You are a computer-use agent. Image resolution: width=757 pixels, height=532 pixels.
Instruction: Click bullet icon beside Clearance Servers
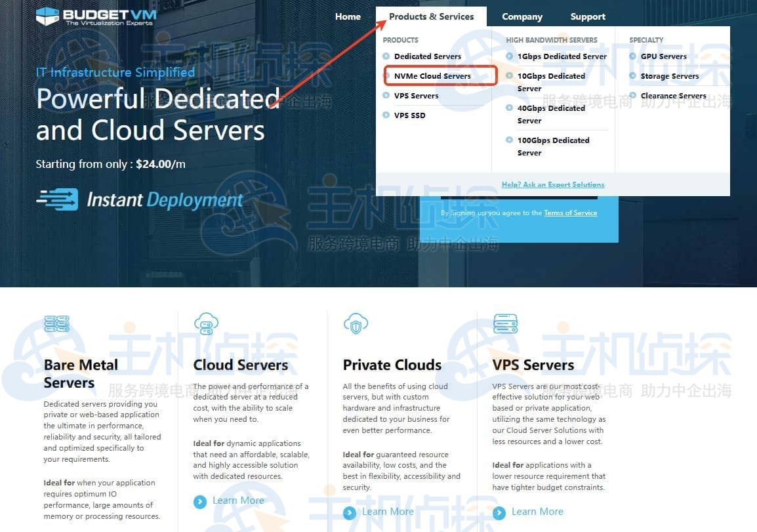click(633, 95)
